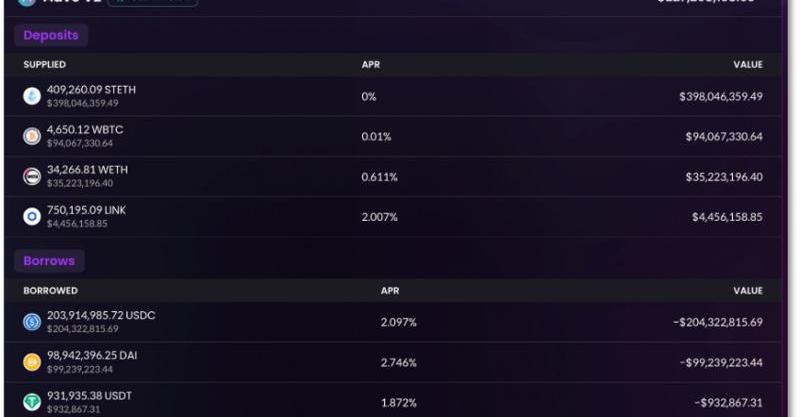This screenshot has height=417, width=800.
Task: Open the 4,650.12 WBTC row
Action: point(393,136)
